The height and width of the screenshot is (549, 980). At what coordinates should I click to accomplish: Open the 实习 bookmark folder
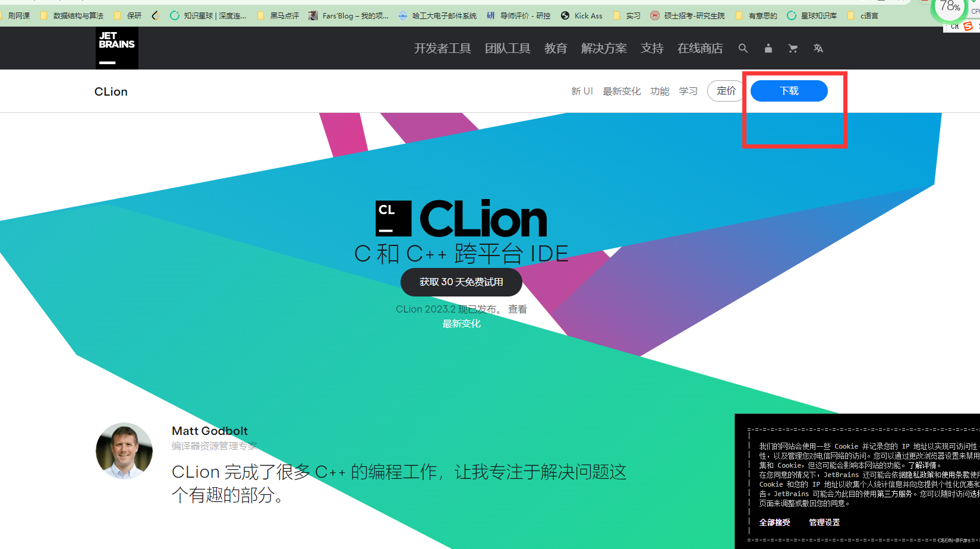[626, 15]
